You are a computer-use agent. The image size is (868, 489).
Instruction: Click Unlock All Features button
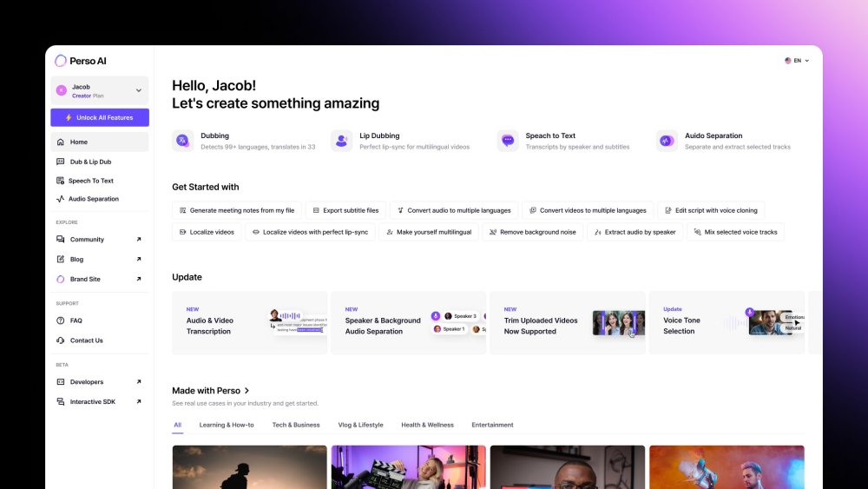click(100, 117)
